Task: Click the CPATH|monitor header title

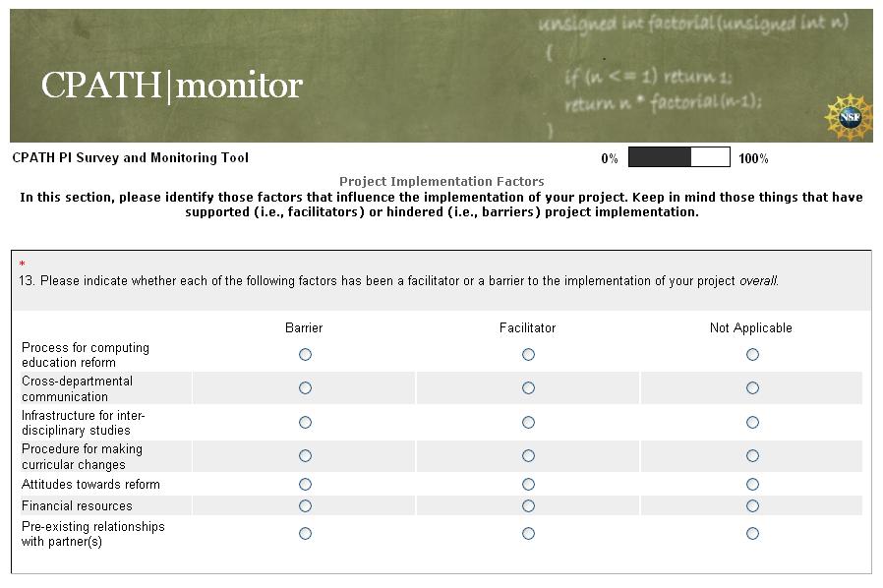Action: (172, 86)
